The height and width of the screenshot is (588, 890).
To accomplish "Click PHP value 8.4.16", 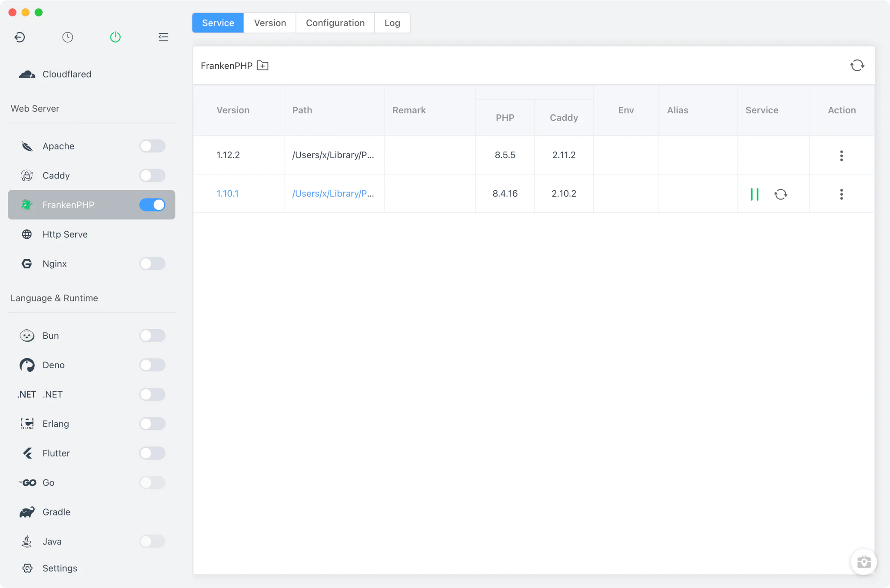I will [505, 193].
